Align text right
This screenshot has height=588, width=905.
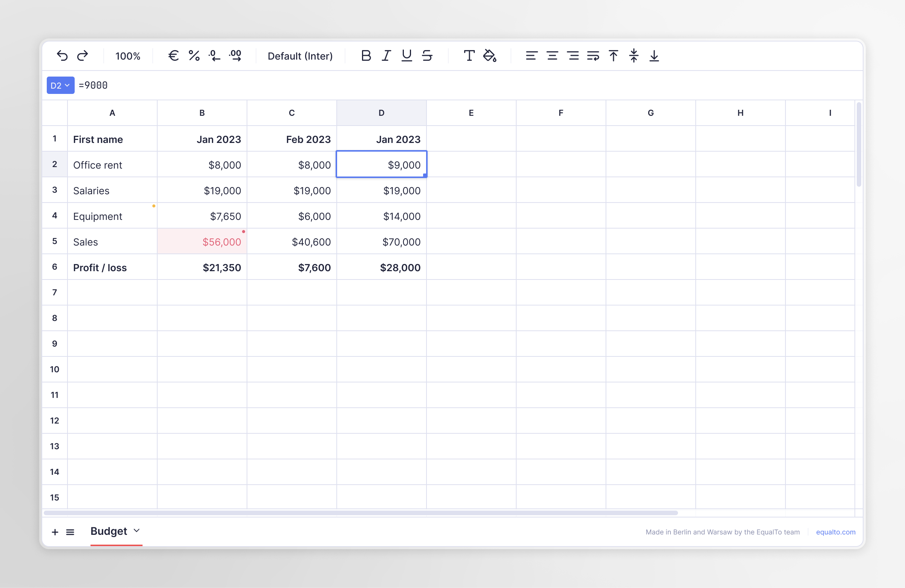click(573, 56)
